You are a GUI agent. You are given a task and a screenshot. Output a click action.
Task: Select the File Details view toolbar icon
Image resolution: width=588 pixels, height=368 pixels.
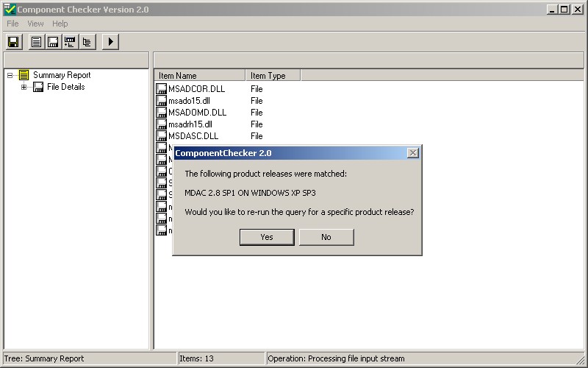[53, 42]
